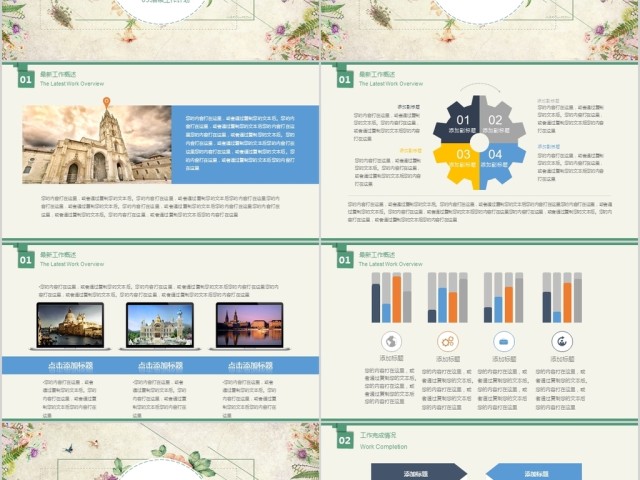Click 点击添加标题 under the palace laptop

pyautogui.click(x=160, y=366)
